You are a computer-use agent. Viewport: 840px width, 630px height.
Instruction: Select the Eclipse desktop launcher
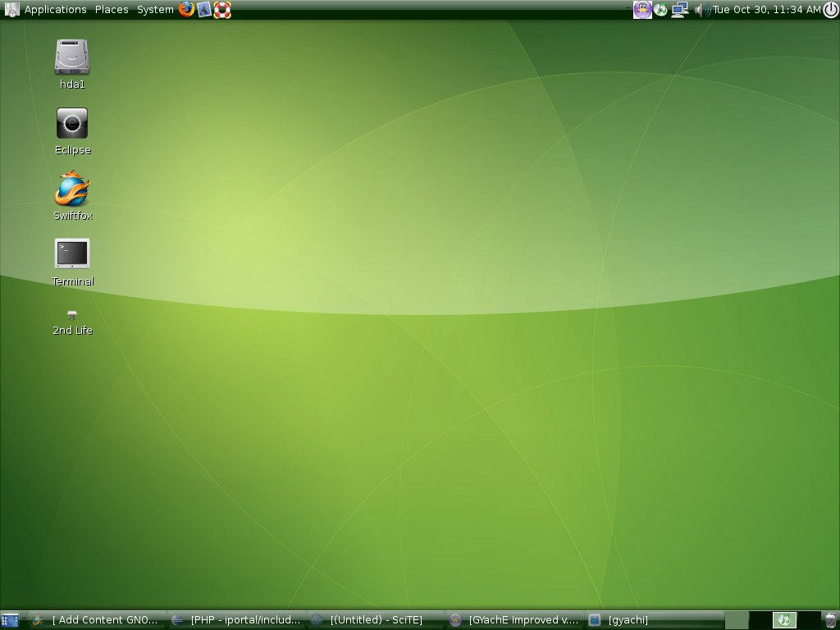click(72, 132)
